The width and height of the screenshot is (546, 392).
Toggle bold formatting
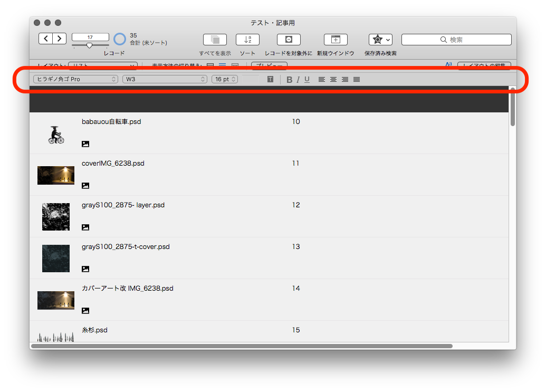point(289,79)
